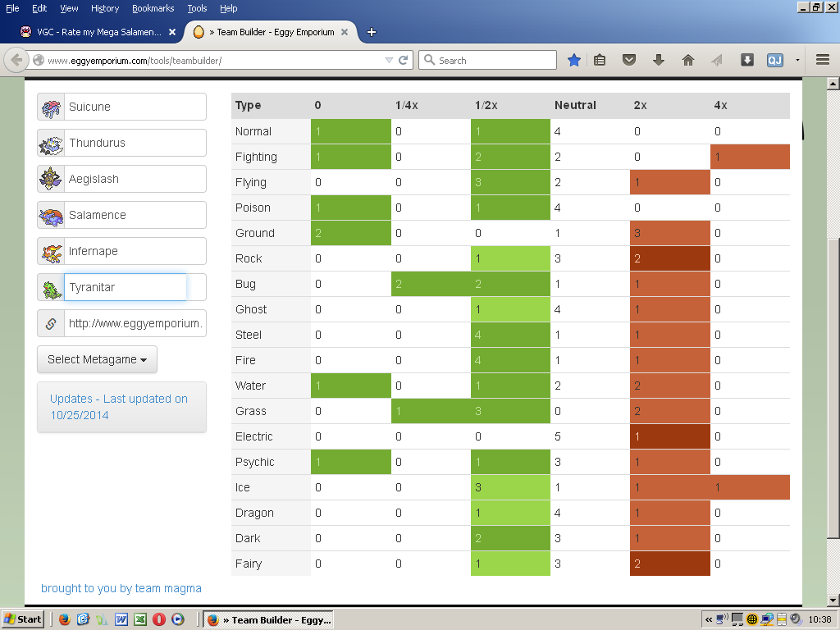Screen dimensions: 840x630
Task: Expand the dropdown arrow beside QJ icon
Action: [797, 60]
